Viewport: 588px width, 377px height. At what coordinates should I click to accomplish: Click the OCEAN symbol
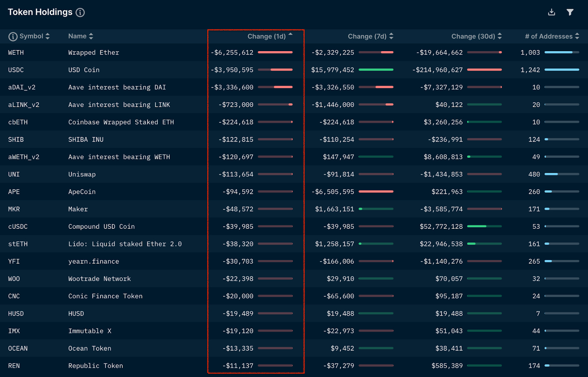[18, 348]
